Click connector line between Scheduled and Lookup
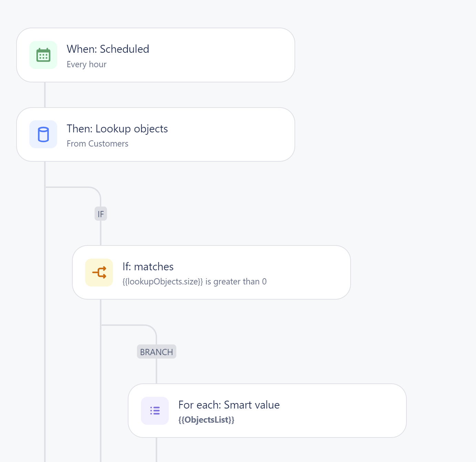Image resolution: width=476 pixels, height=462 pixels. (x=45, y=95)
